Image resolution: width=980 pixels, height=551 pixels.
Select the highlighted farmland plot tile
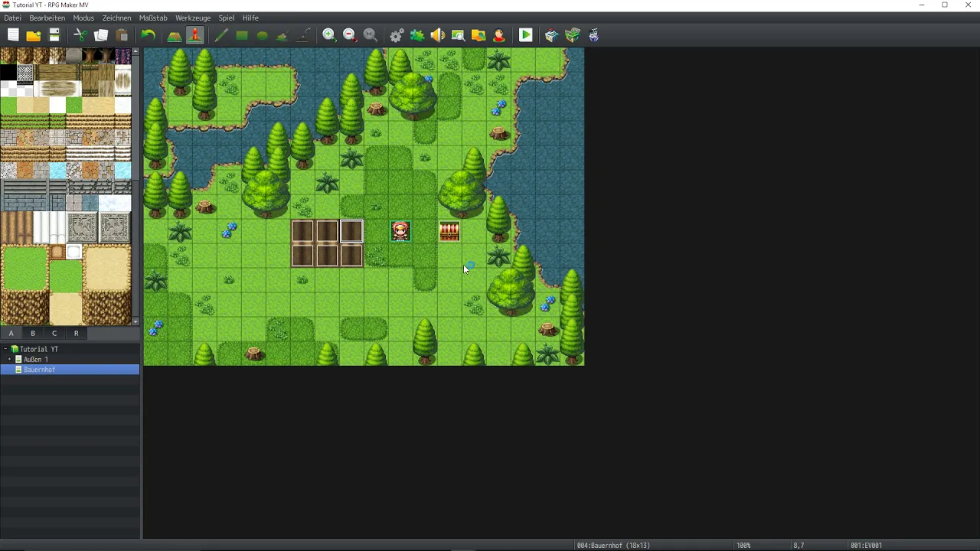(351, 231)
